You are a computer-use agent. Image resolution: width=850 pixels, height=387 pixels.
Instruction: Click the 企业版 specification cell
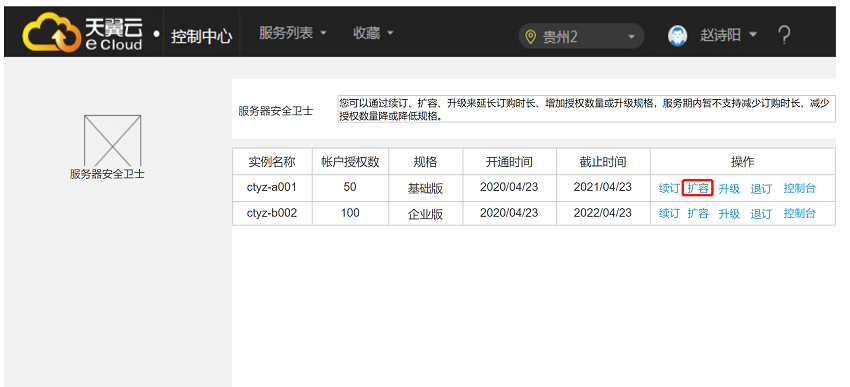click(426, 214)
